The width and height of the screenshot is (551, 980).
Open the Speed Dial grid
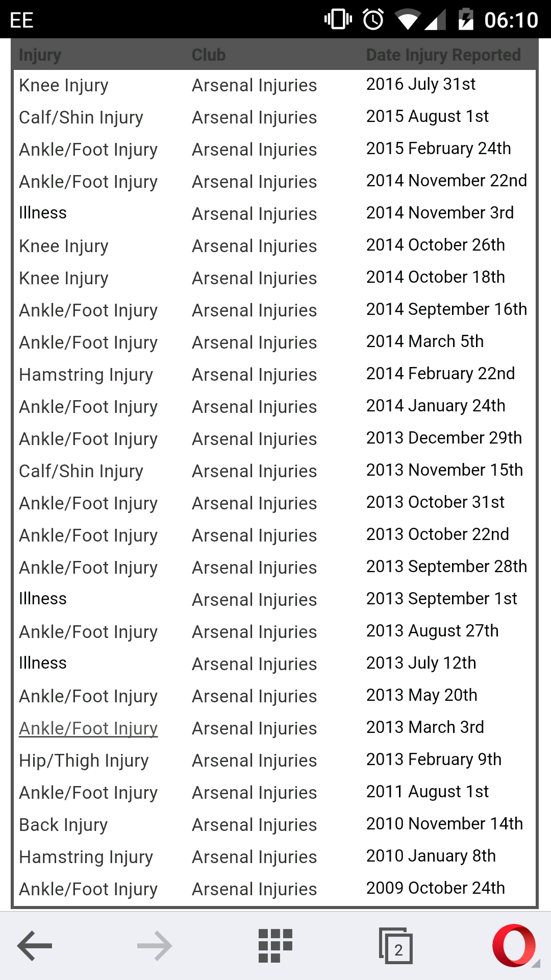tap(275, 946)
